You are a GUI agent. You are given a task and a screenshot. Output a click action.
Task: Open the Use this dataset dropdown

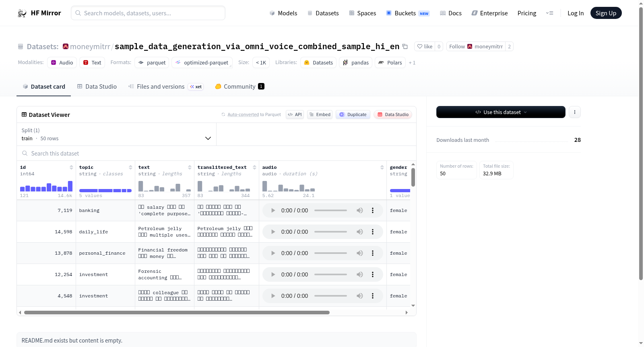501,112
